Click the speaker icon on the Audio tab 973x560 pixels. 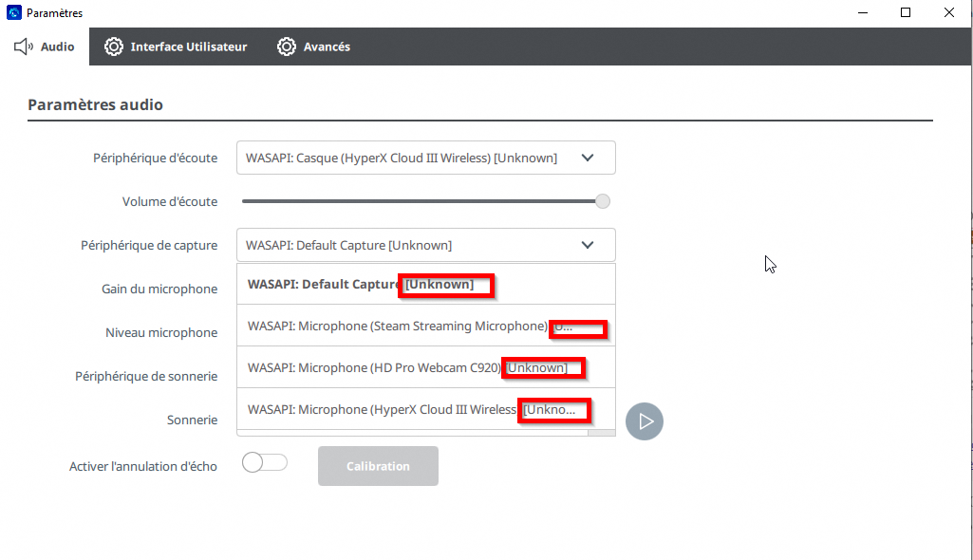point(24,47)
